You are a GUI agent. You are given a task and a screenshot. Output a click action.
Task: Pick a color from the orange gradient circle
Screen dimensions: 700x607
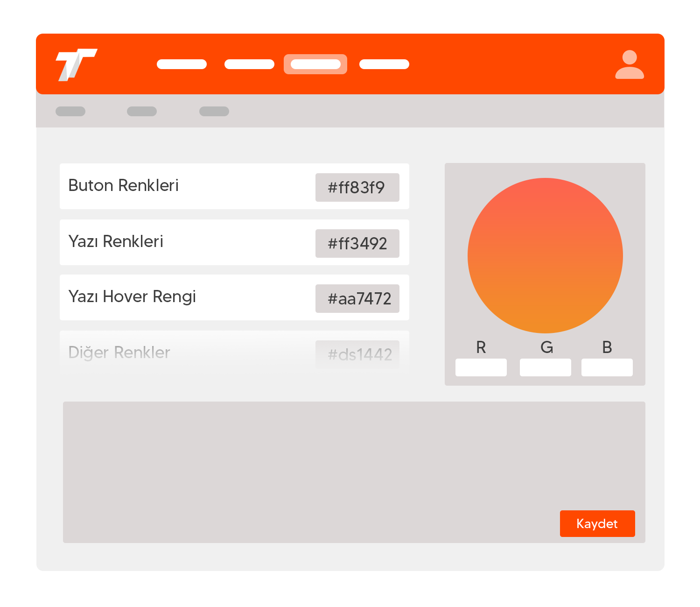pyautogui.click(x=545, y=255)
